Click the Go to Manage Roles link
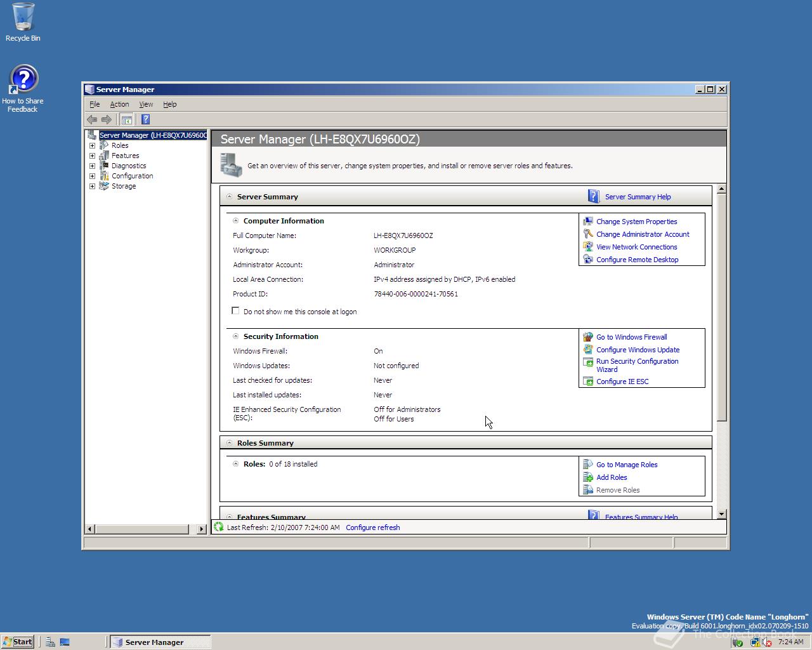812x650 pixels. pos(627,465)
